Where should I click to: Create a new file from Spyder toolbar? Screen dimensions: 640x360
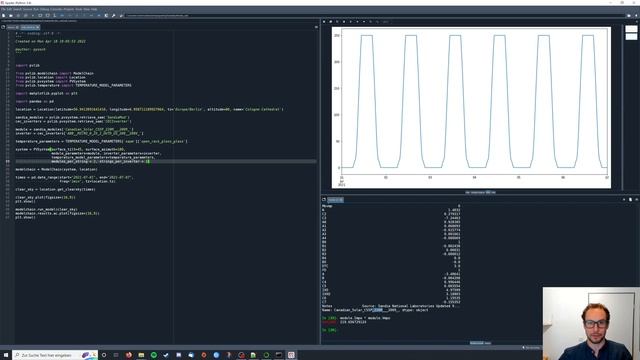click(4, 16)
